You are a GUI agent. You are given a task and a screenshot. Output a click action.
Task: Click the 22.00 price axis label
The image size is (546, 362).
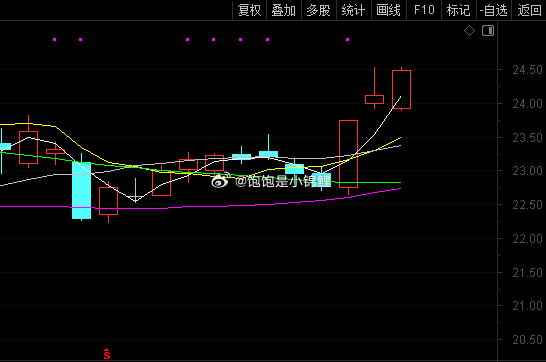(527, 239)
